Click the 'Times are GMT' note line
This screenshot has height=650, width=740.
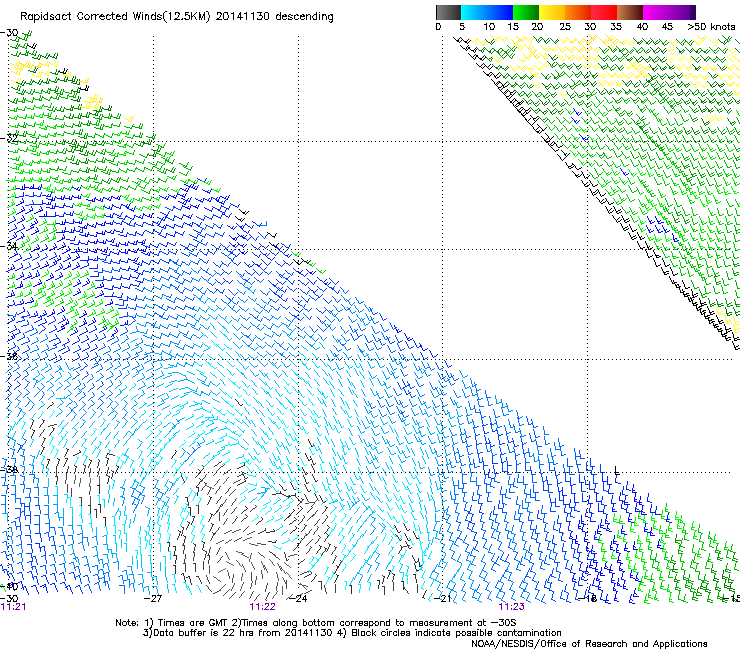[x=316, y=623]
